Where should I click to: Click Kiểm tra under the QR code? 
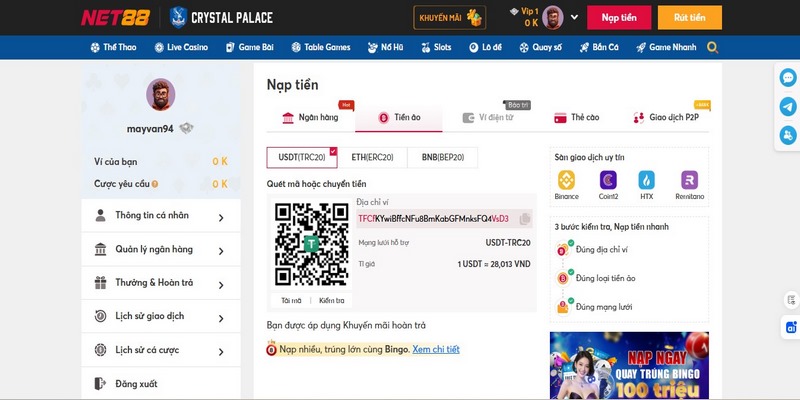(332, 301)
